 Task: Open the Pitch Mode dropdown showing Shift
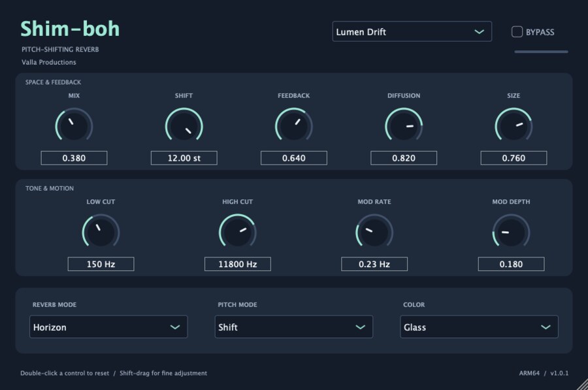(293, 327)
